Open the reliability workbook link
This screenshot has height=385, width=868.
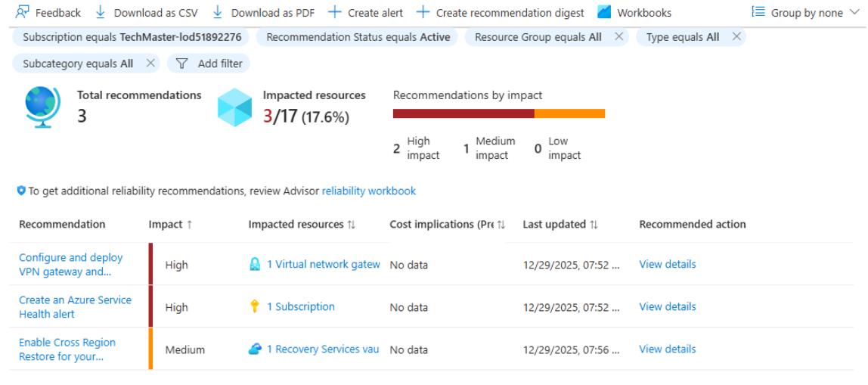369,191
